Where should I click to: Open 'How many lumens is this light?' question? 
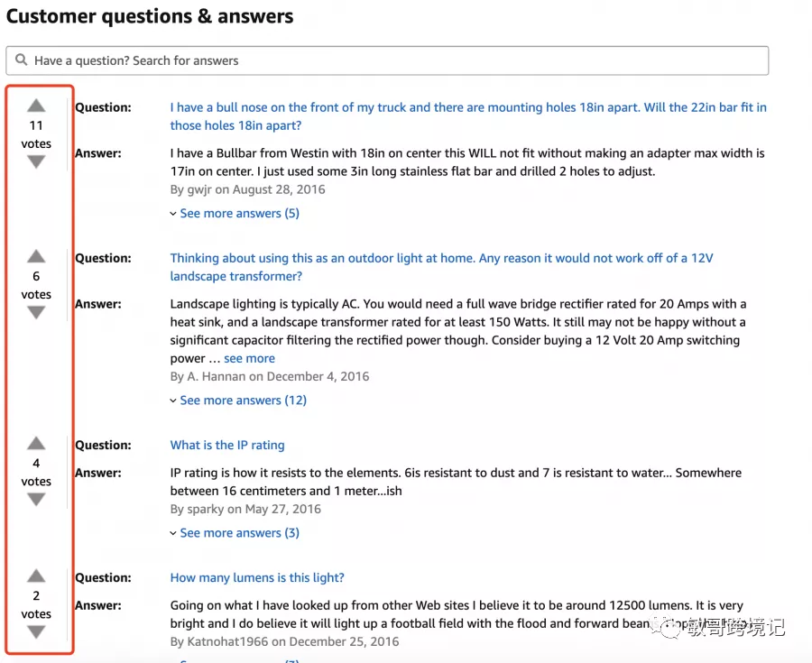pyautogui.click(x=257, y=577)
